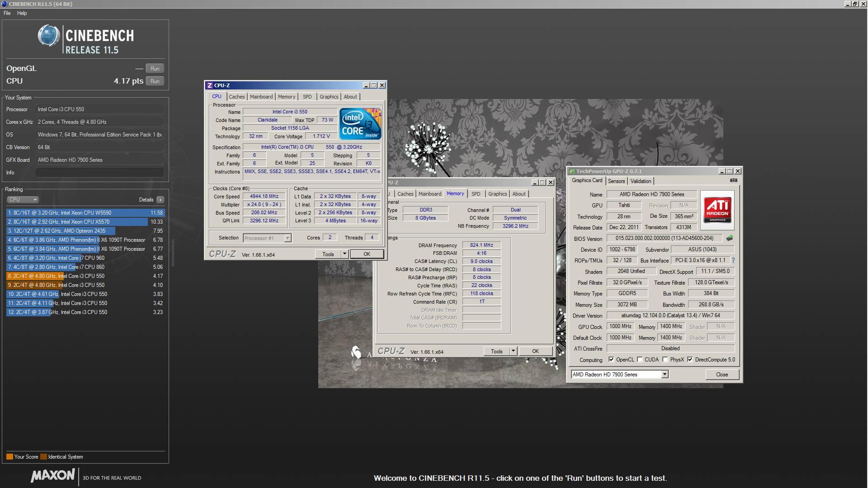Click the Bus Interface question mark icon
The height and width of the screenshot is (488, 868).
pyautogui.click(x=733, y=260)
